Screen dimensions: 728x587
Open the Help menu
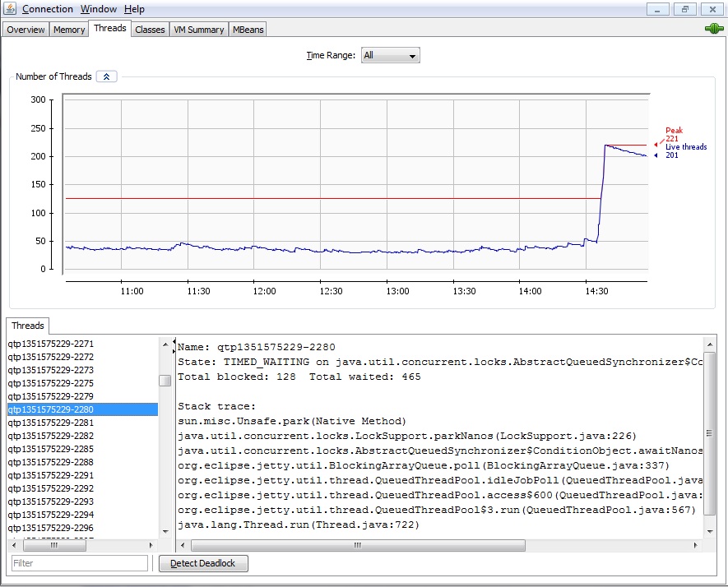click(134, 9)
